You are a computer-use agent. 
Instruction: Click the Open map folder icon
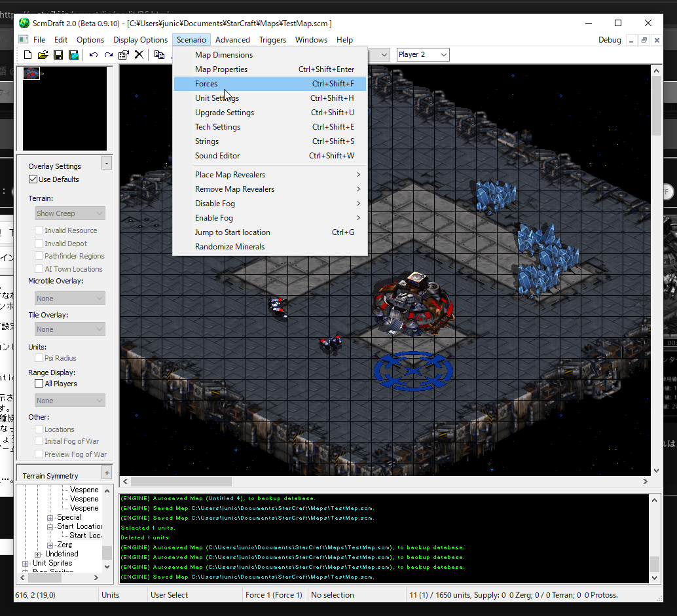[x=43, y=55]
